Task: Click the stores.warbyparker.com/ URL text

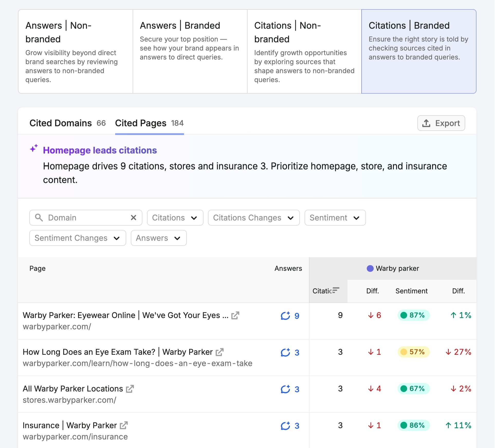Action: coord(69,400)
